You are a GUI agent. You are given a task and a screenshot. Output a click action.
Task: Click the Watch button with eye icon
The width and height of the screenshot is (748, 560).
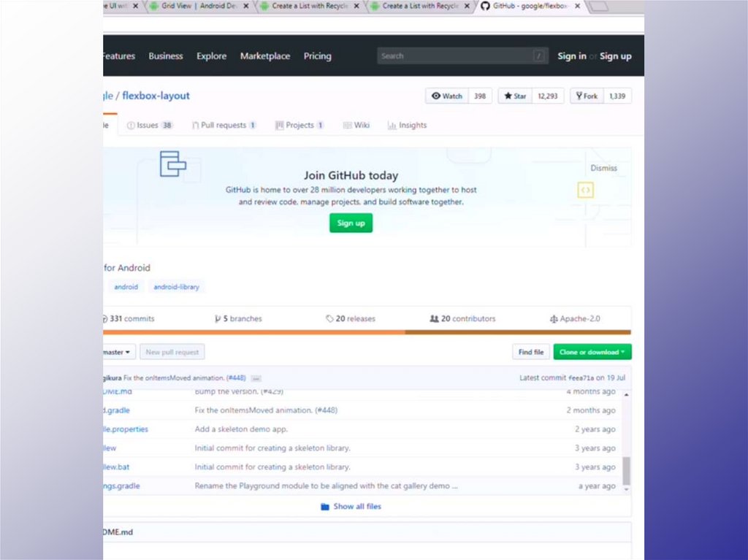tap(447, 96)
